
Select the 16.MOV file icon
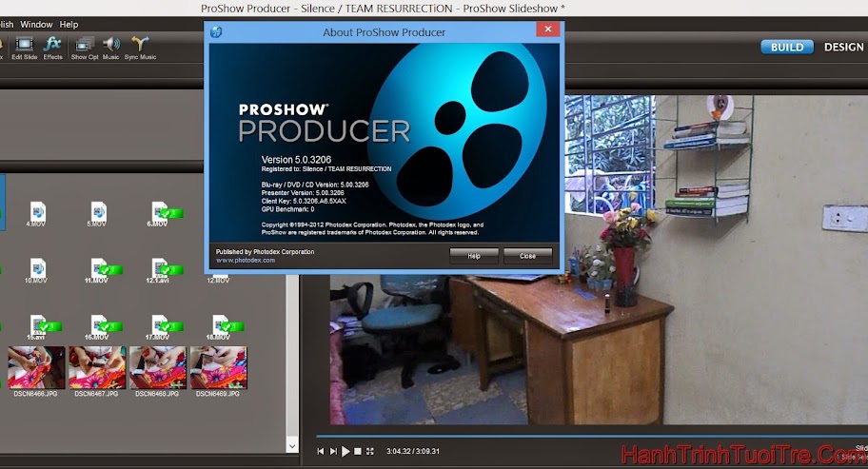click(x=101, y=327)
